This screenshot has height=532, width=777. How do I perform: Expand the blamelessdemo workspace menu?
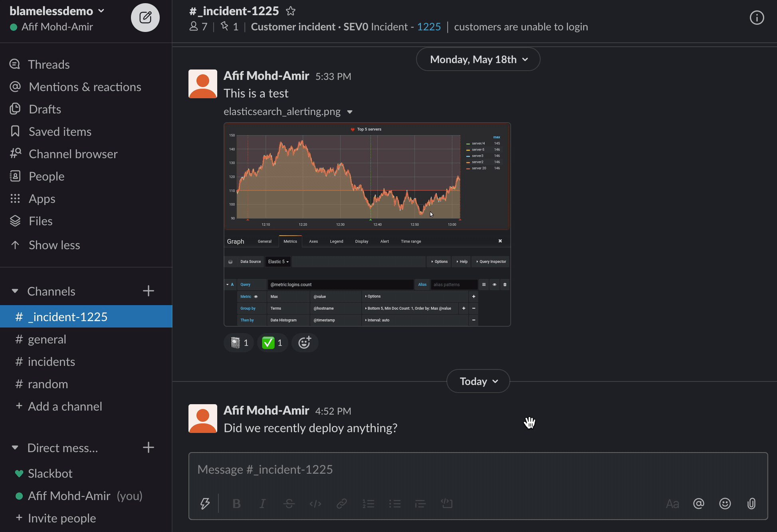[x=57, y=11]
